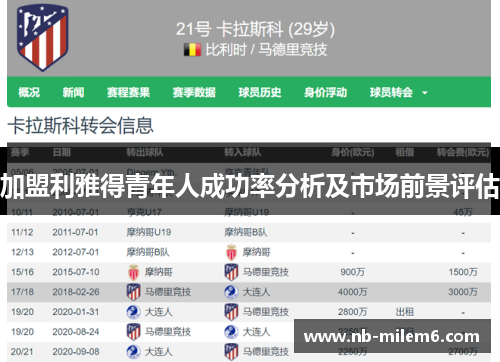Click Atletico crest in 2018-02-26 row
This screenshot has height=362, width=500.
(134, 292)
